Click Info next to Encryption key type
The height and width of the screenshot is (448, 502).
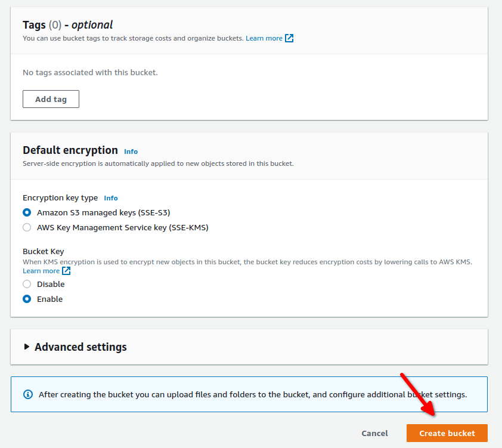111,198
